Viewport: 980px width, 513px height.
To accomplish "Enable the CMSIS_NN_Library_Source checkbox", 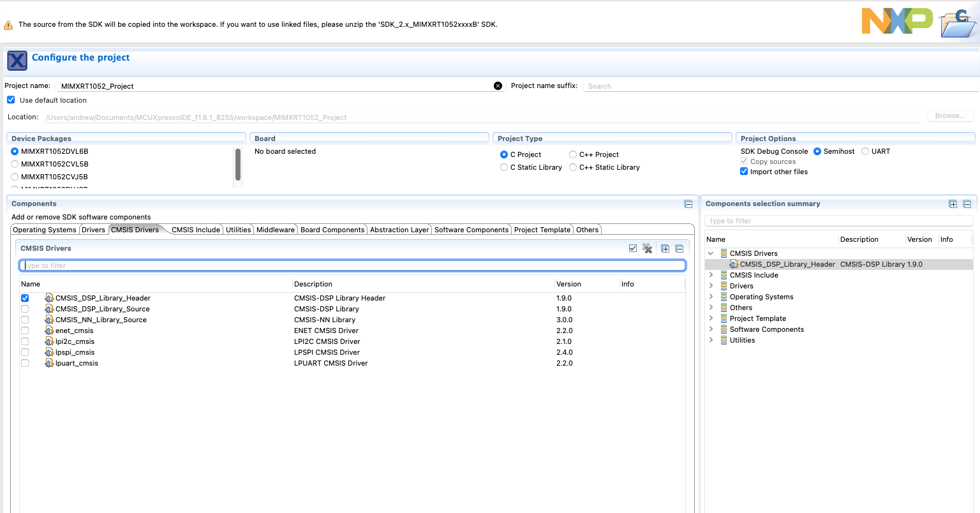I will tap(25, 320).
